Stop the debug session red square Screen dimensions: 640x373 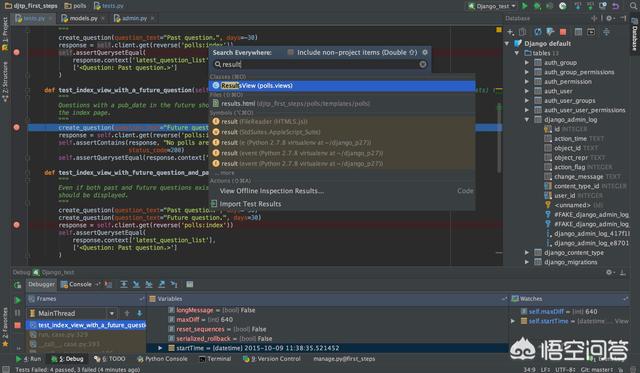[x=18, y=325]
